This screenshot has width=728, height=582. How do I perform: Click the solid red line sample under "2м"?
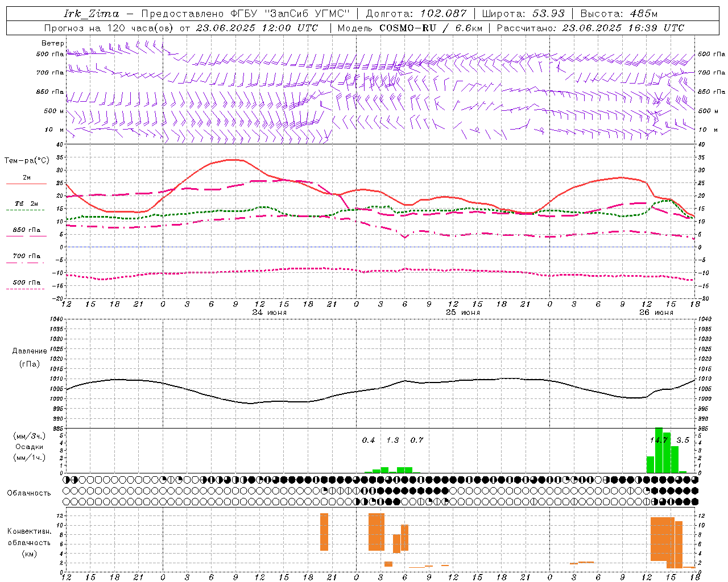[x=26, y=184]
